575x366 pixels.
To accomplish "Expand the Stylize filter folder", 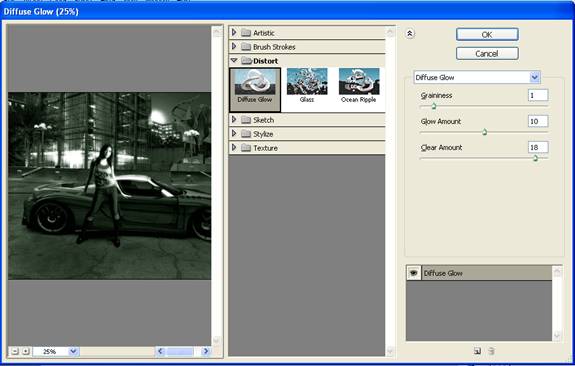I will coord(234,133).
